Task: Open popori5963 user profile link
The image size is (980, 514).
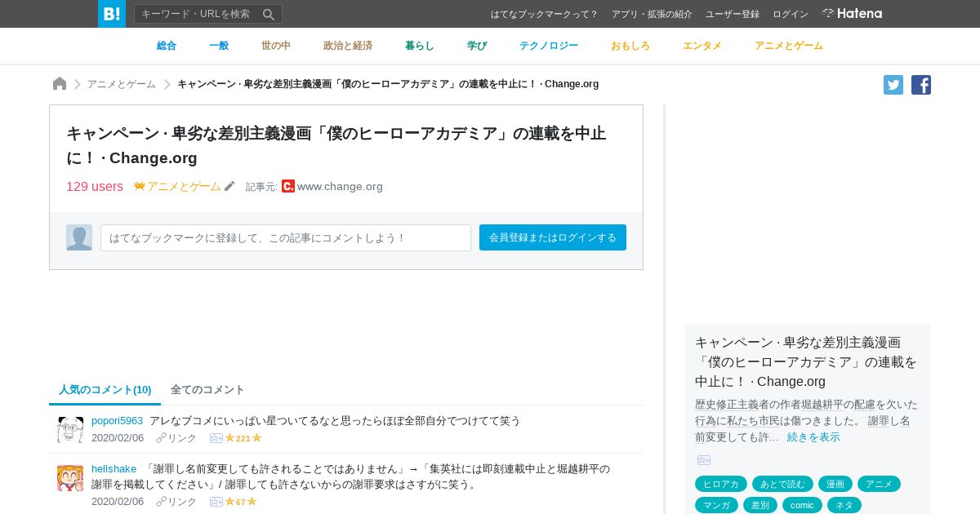Action: click(117, 421)
